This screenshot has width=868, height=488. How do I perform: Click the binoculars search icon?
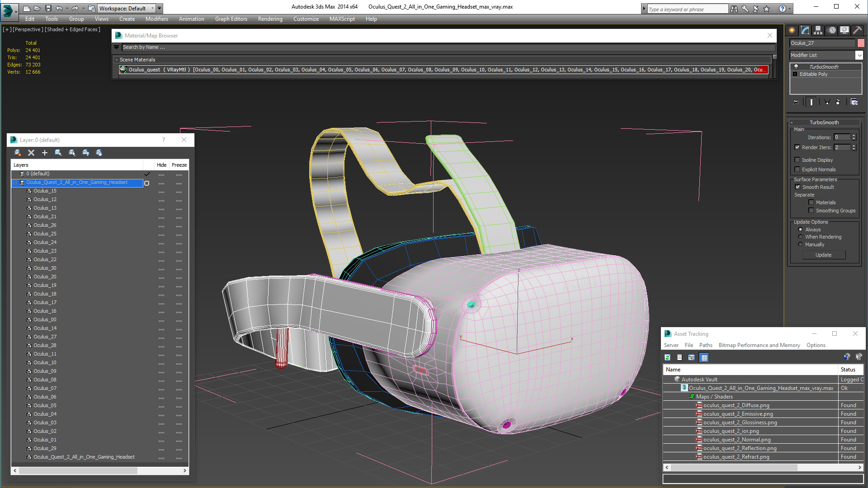(x=734, y=9)
